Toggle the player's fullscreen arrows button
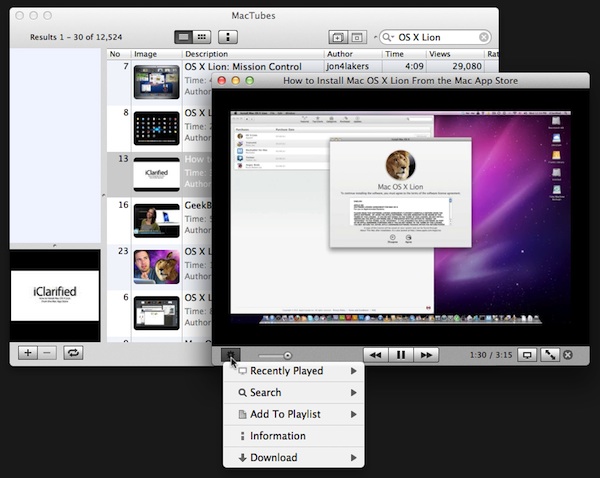600x478 pixels. tap(548, 355)
